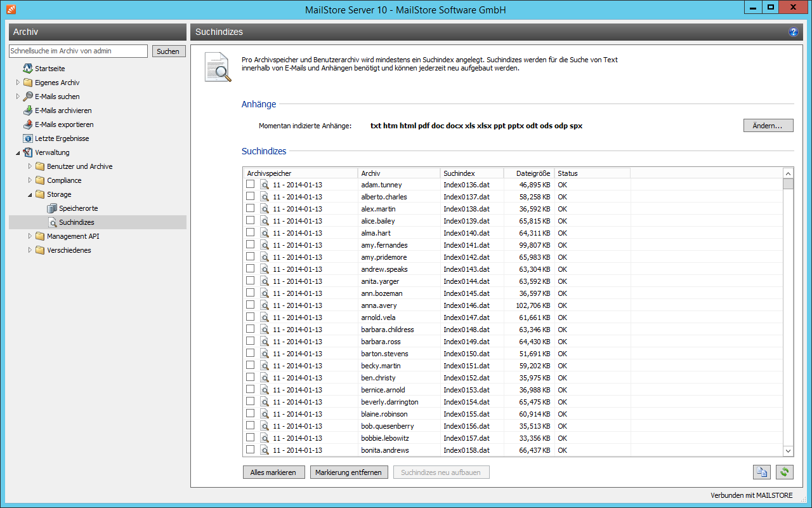The height and width of the screenshot is (508, 812).
Task: Click the Verwaltung tools icon
Action: tap(28, 152)
